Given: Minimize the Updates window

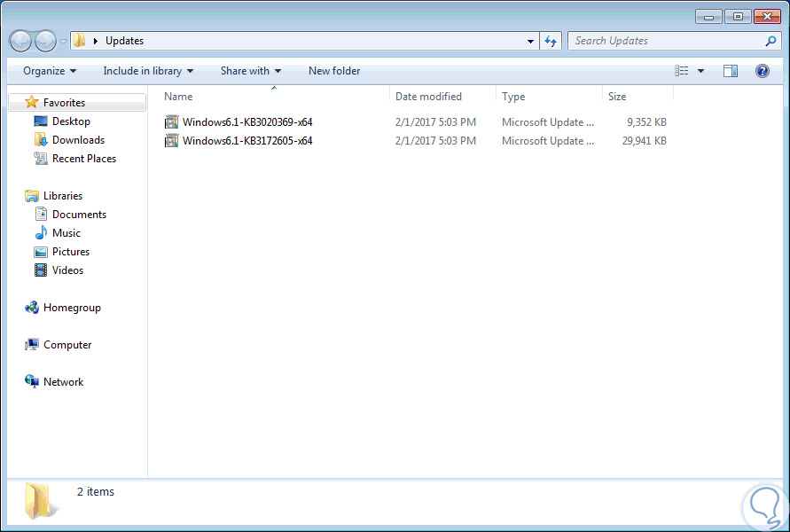Looking at the screenshot, I should (x=709, y=17).
